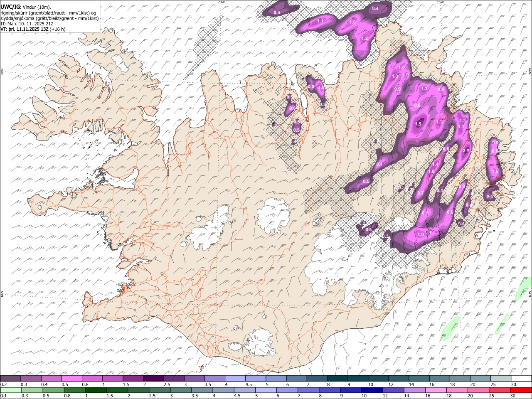Click the 'slydda/snjókoma' legend description line

click(49, 18)
